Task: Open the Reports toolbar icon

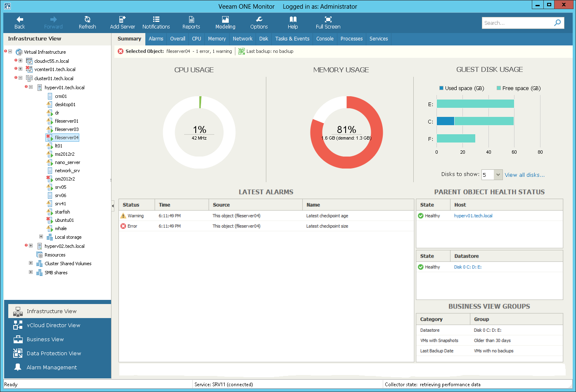Action: point(191,23)
